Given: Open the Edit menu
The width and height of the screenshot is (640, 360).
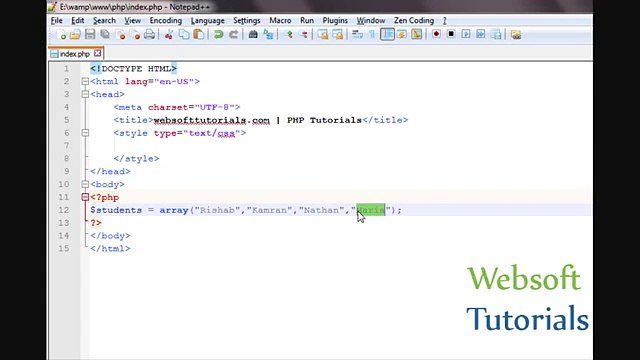Looking at the screenshot, I should point(78,20).
